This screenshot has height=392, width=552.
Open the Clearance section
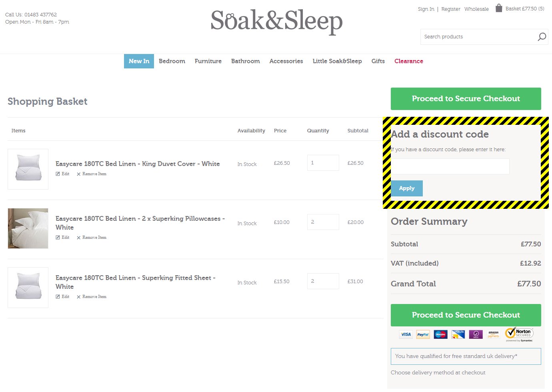(x=408, y=61)
